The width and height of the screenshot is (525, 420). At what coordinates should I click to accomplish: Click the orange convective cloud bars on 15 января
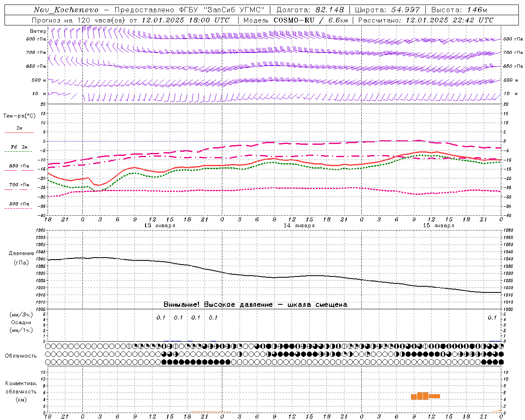point(425,396)
